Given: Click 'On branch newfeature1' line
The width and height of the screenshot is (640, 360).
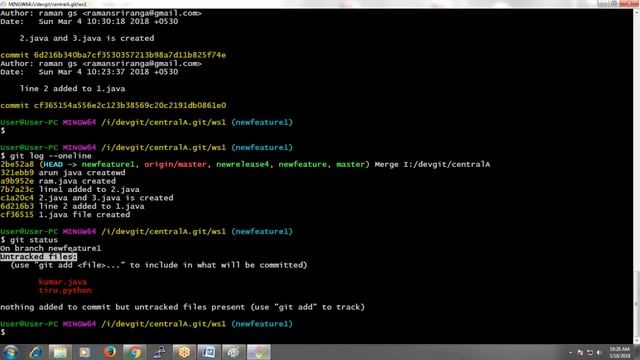Looking at the screenshot, I should 51,248.
